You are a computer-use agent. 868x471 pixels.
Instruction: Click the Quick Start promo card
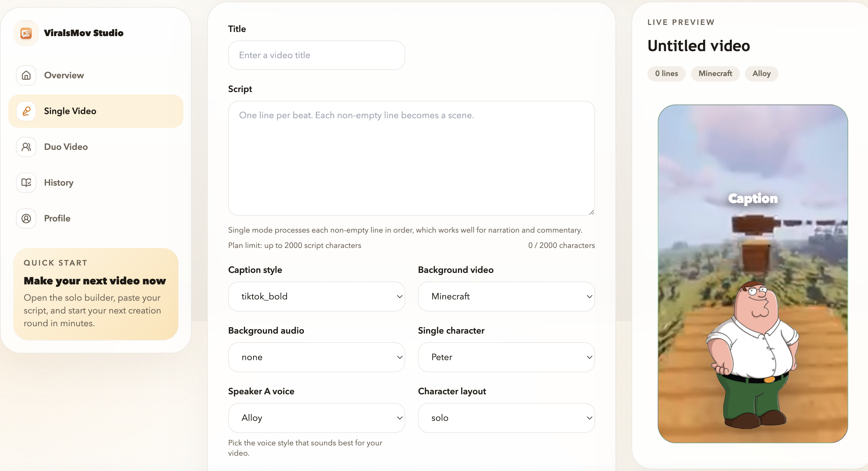point(96,294)
